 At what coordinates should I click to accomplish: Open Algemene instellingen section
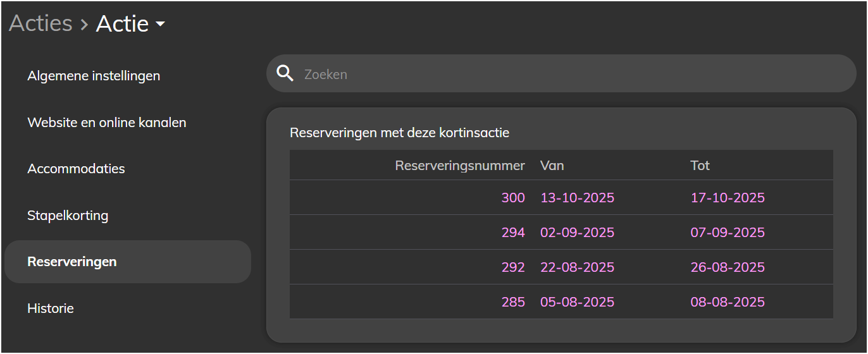[94, 76]
